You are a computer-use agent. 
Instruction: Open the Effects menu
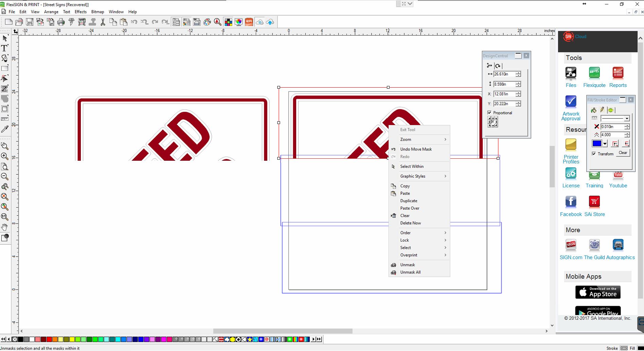tap(80, 12)
